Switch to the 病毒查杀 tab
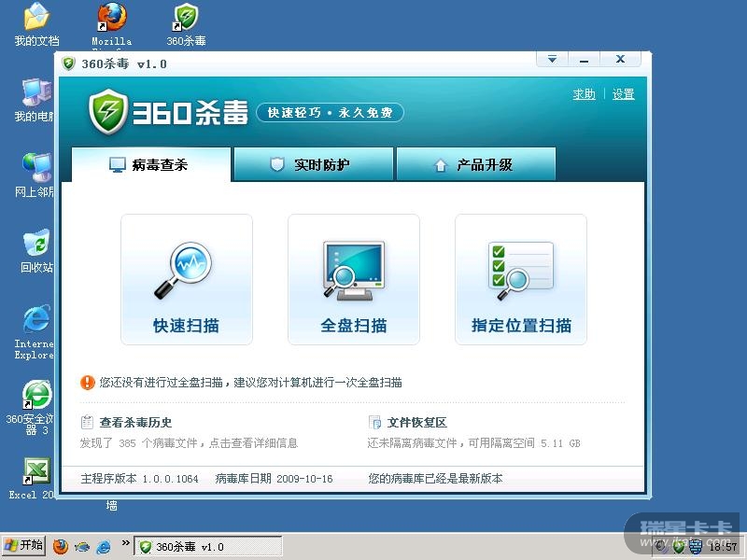The height and width of the screenshot is (560, 747). click(x=151, y=165)
